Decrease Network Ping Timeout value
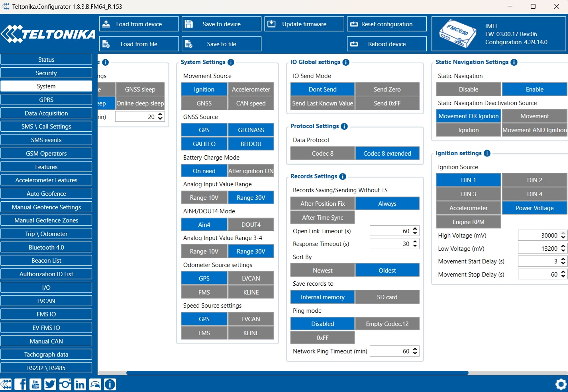The image size is (568, 392). click(415, 354)
